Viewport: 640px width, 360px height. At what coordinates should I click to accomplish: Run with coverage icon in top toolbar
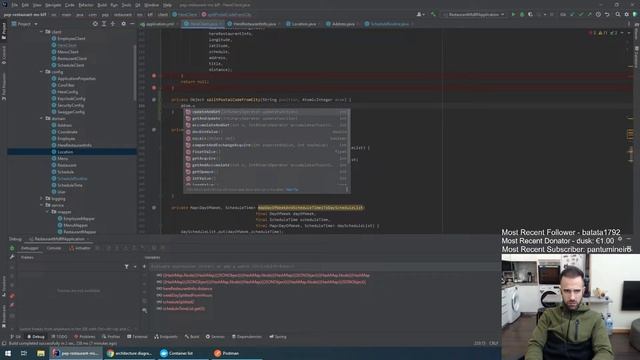point(530,14)
